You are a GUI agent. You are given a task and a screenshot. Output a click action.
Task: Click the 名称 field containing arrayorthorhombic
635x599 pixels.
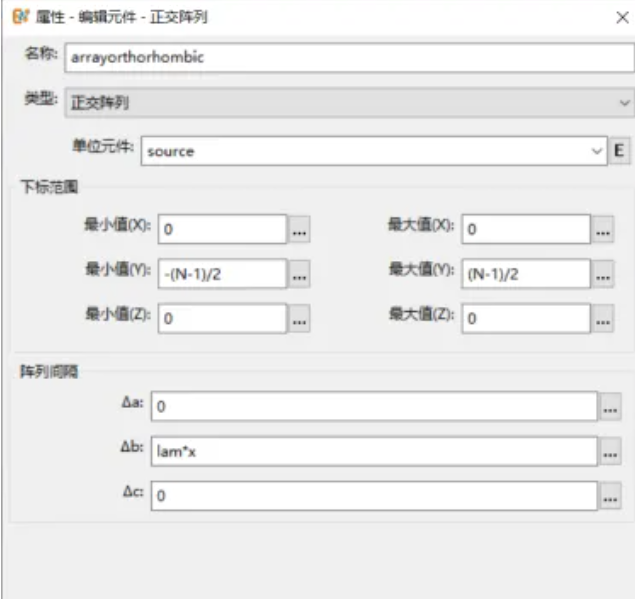click(x=346, y=57)
